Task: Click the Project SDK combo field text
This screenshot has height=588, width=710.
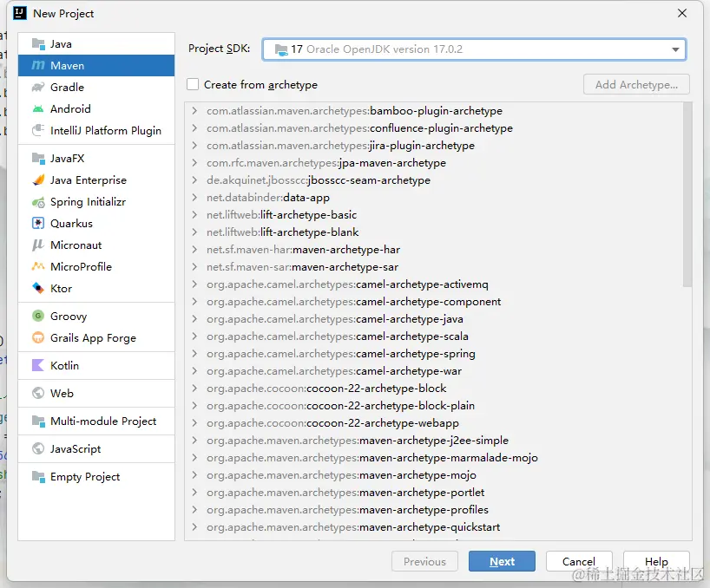Action: [377, 49]
